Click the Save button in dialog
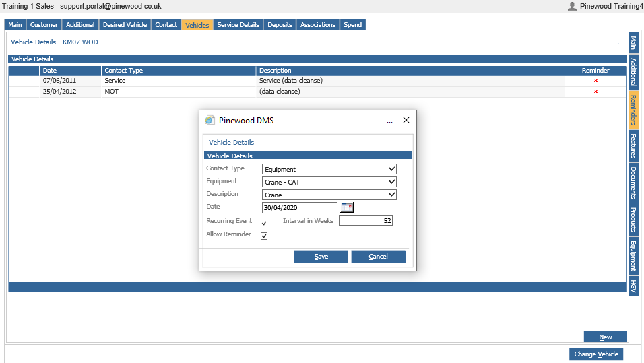 [321, 256]
